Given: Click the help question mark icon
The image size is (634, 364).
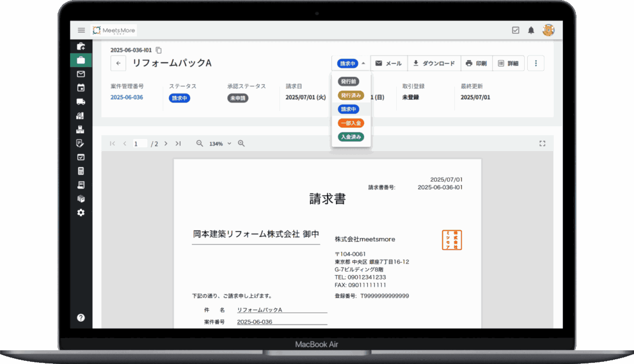Looking at the screenshot, I should (x=81, y=318).
